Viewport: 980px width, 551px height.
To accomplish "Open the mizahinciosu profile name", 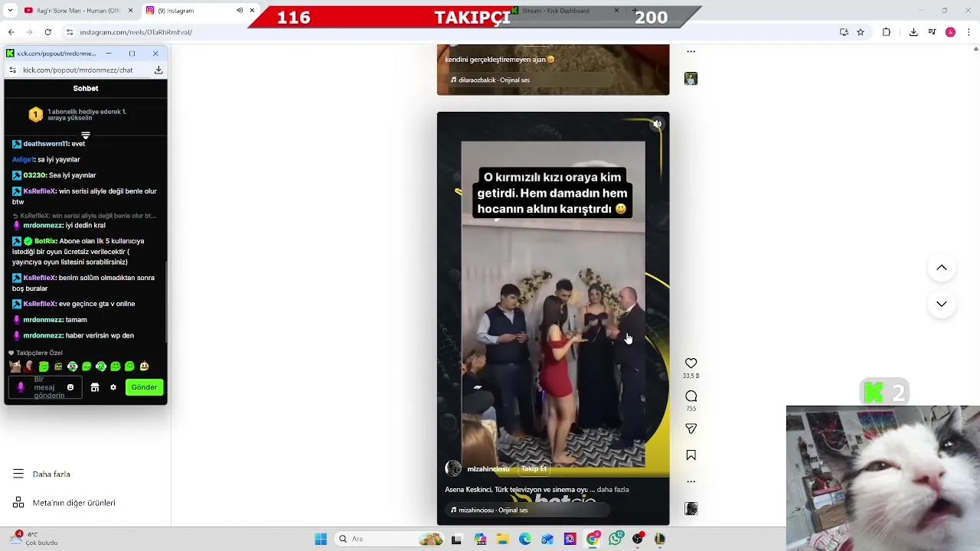I will pos(488,469).
